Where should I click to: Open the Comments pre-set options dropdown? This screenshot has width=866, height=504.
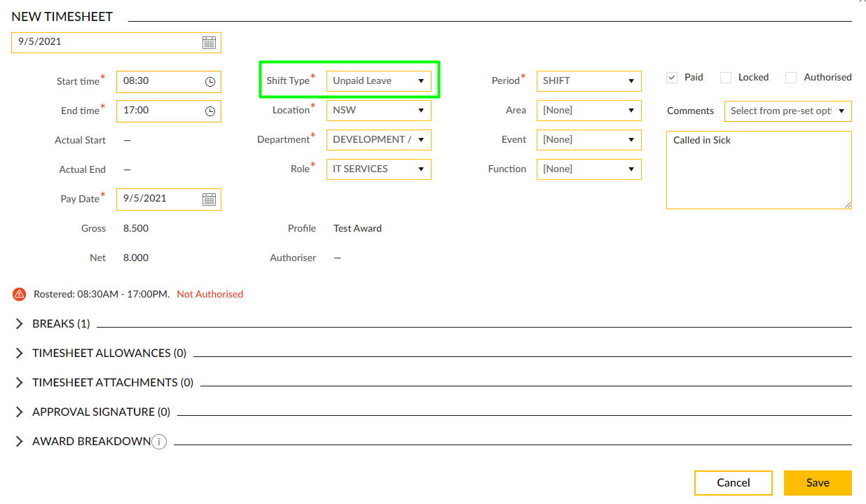(788, 111)
